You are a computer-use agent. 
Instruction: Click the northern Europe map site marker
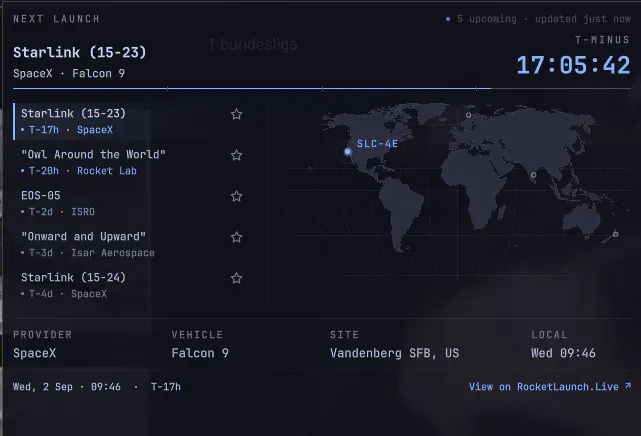pos(468,115)
